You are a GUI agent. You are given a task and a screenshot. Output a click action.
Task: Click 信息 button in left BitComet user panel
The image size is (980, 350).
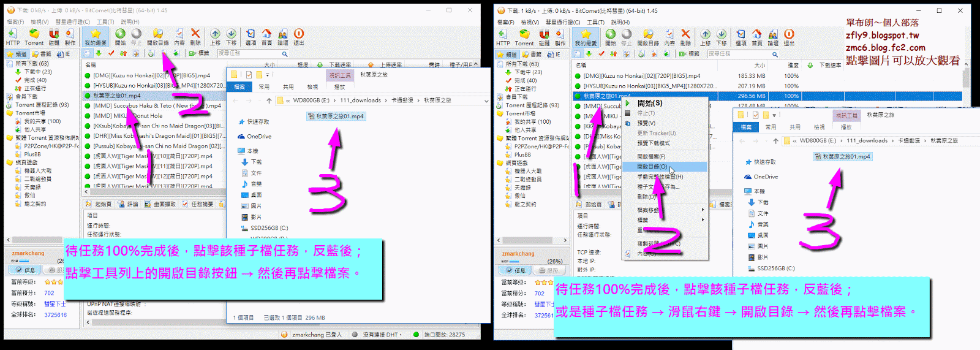25,270
